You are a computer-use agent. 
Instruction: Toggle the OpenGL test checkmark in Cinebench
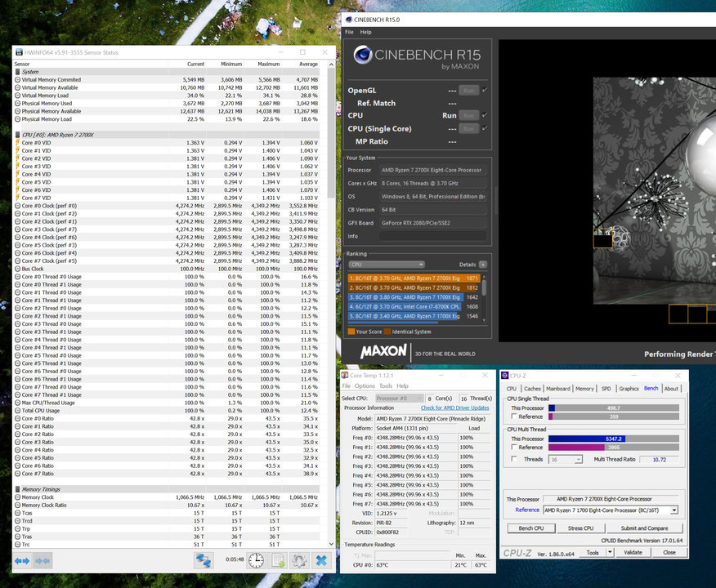pyautogui.click(x=485, y=91)
